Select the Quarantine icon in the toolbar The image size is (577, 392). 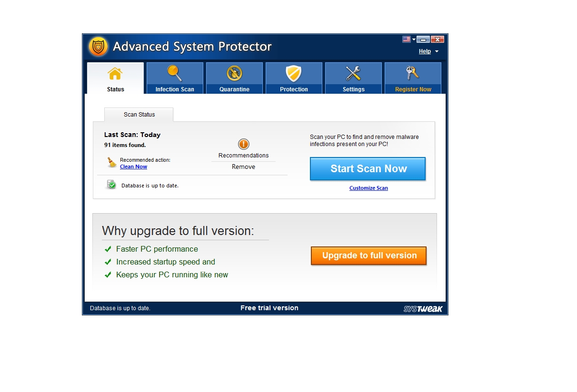[x=234, y=74]
